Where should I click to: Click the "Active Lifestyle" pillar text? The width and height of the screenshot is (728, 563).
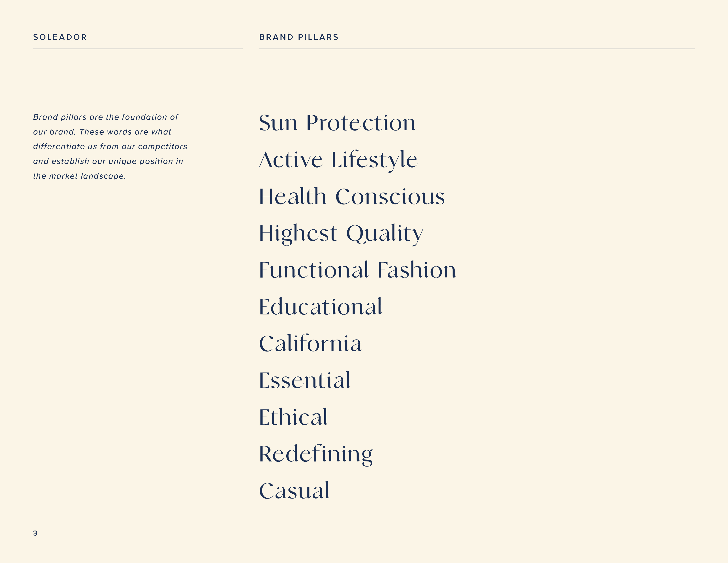338,159
